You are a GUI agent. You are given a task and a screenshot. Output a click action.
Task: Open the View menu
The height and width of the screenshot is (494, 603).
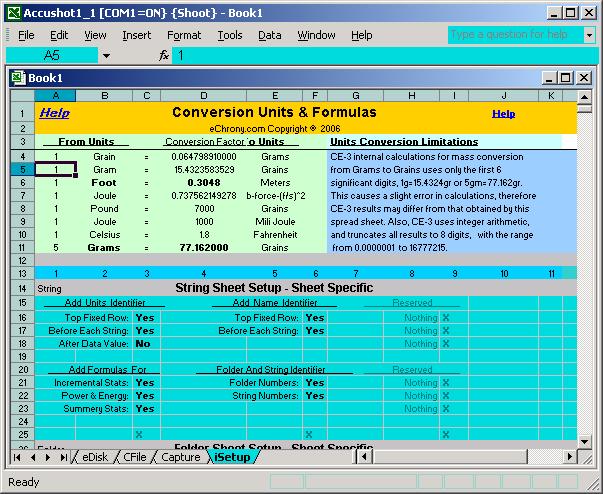[95, 35]
